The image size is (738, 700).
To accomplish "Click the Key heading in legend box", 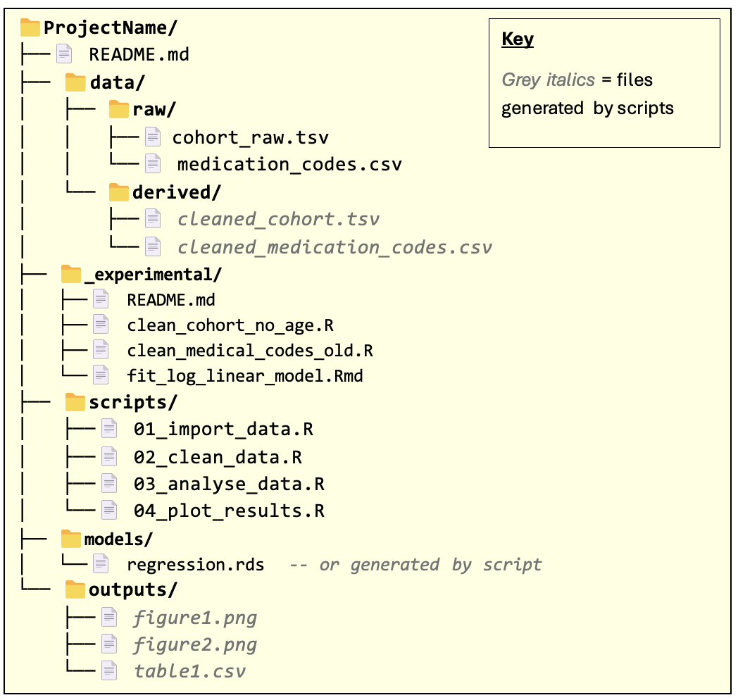I will pyautogui.click(x=517, y=39).
